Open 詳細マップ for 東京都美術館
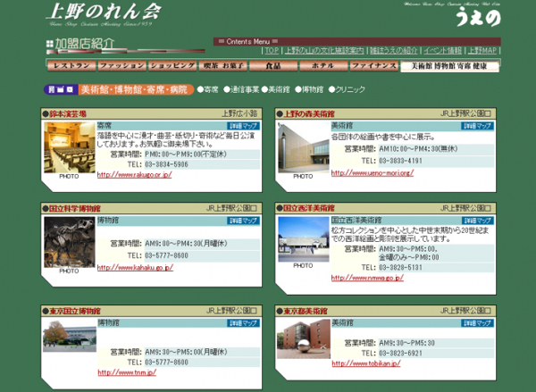Image resolution: width=536 pixels, height=392 pixels. pyautogui.click(x=477, y=323)
